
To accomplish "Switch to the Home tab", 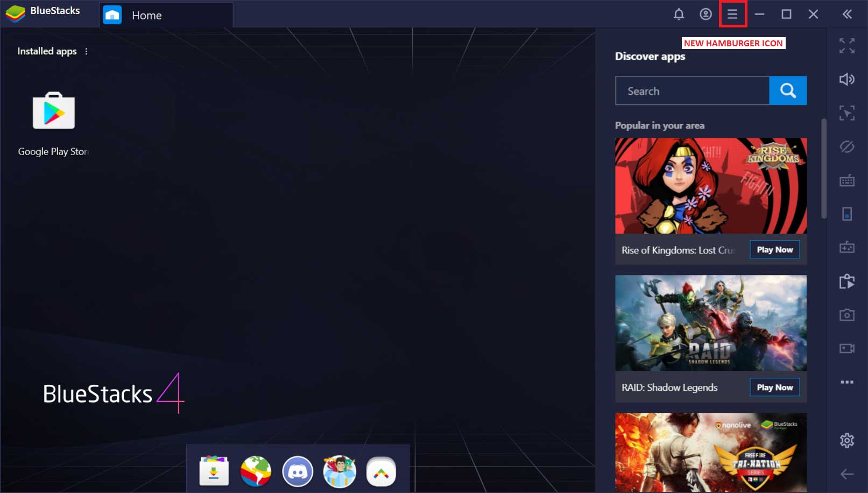I will [146, 15].
